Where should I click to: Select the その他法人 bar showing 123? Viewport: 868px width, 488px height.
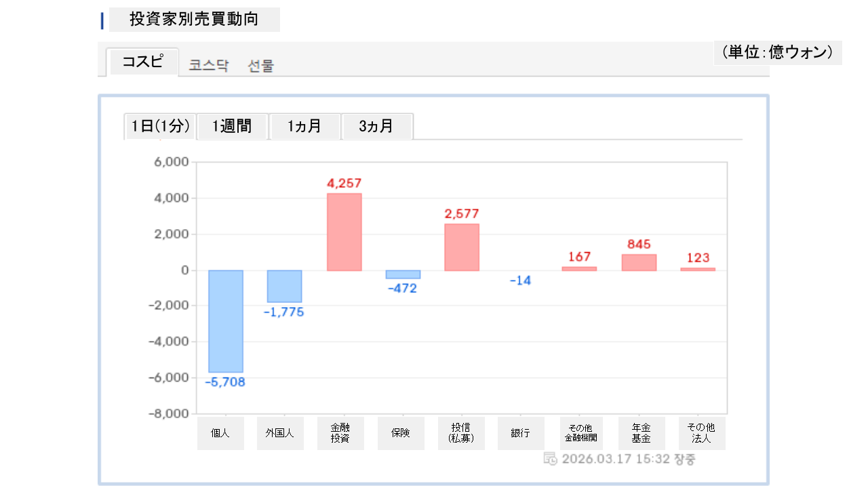point(698,269)
